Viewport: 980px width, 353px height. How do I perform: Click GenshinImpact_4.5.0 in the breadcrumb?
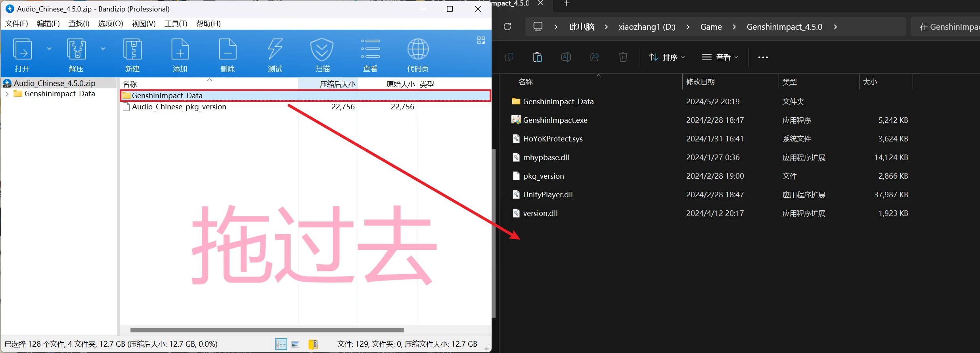(x=785, y=27)
